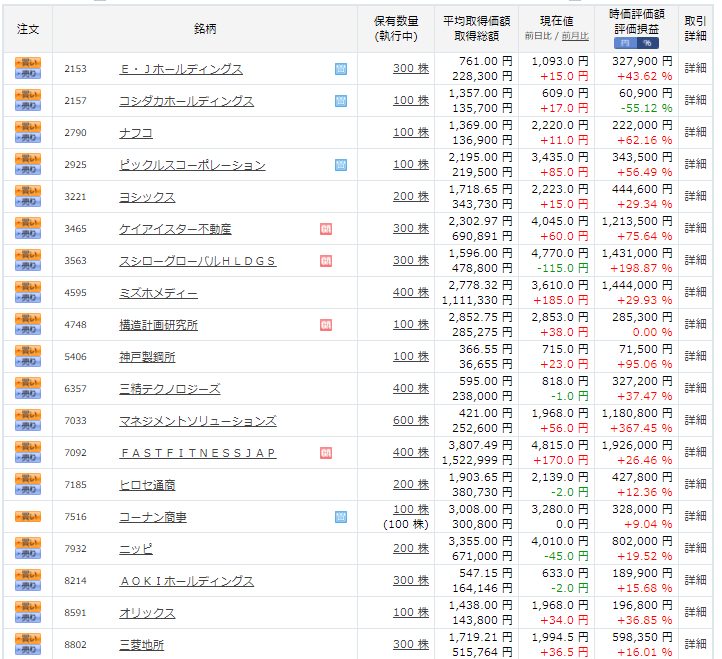Open the 神戸製鋼所 stock link

(x=147, y=357)
